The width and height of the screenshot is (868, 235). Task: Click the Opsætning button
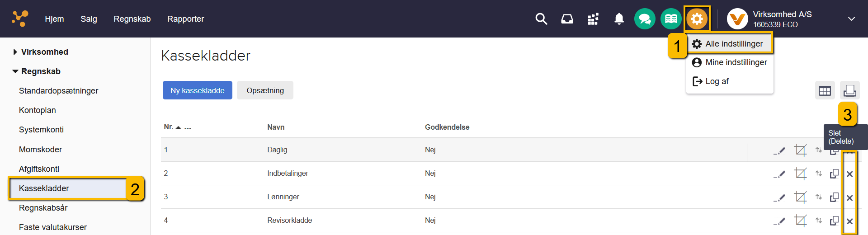point(265,90)
